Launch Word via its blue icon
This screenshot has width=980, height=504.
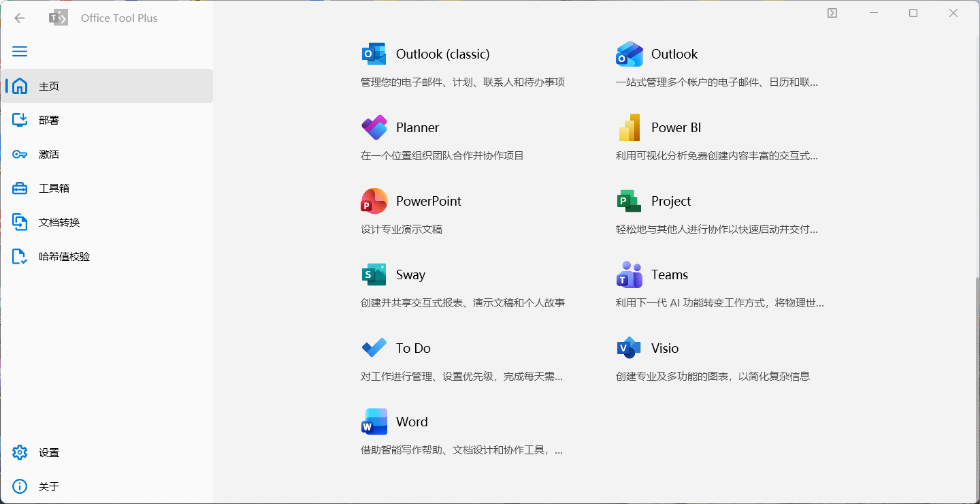[x=374, y=422]
